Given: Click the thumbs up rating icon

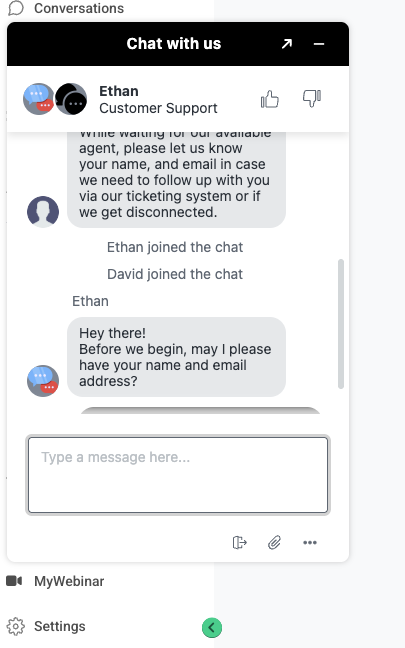Looking at the screenshot, I should point(270,99).
